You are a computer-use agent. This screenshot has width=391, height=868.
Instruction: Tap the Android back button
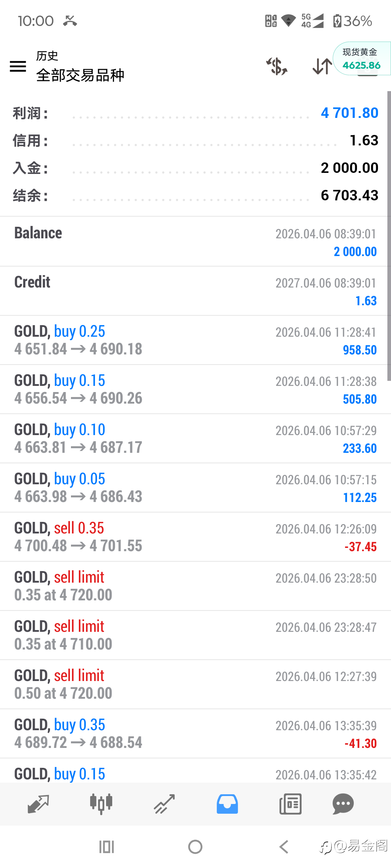(284, 847)
